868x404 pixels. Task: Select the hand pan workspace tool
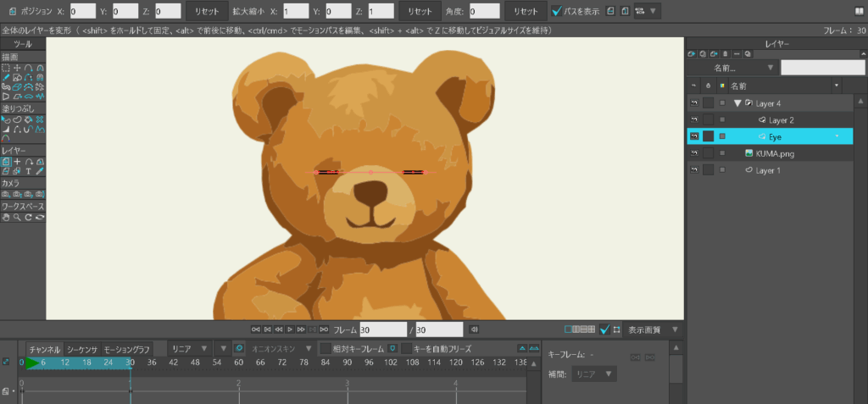point(6,217)
